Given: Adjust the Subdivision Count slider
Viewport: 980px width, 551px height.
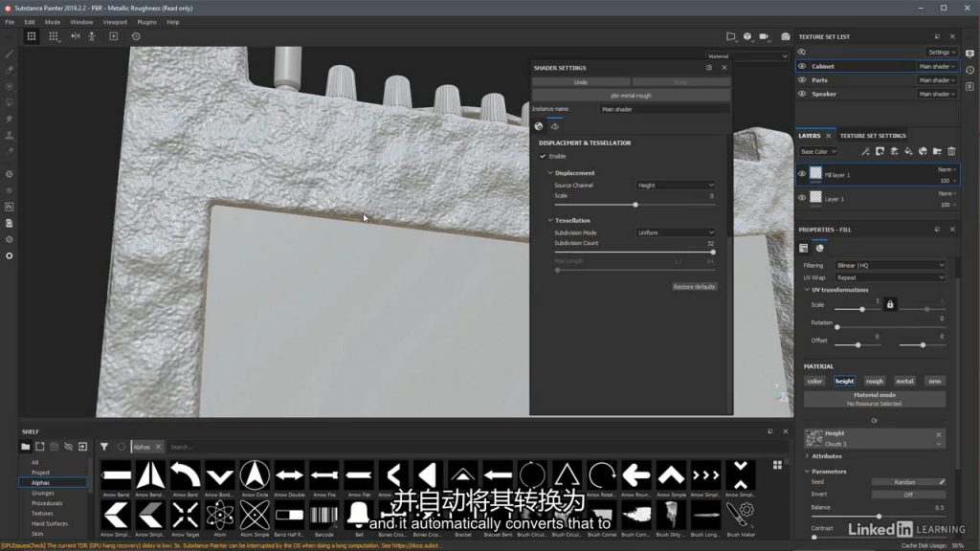Looking at the screenshot, I should [x=634, y=253].
